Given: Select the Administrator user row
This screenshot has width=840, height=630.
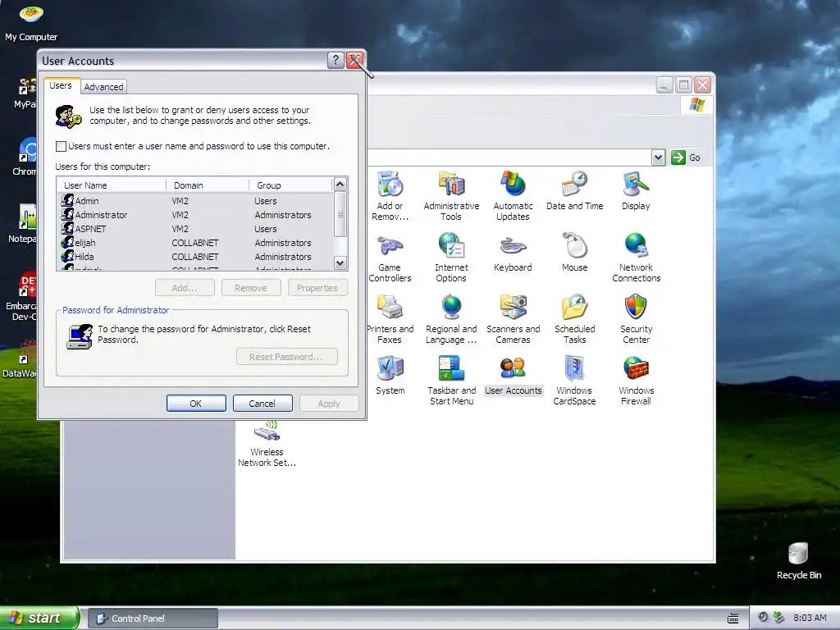Looking at the screenshot, I should (195, 215).
